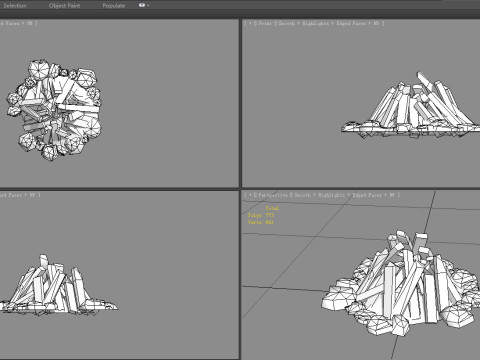480x360 pixels.
Task: Click the yellow "Total" statistics heading
Action: (x=272, y=208)
